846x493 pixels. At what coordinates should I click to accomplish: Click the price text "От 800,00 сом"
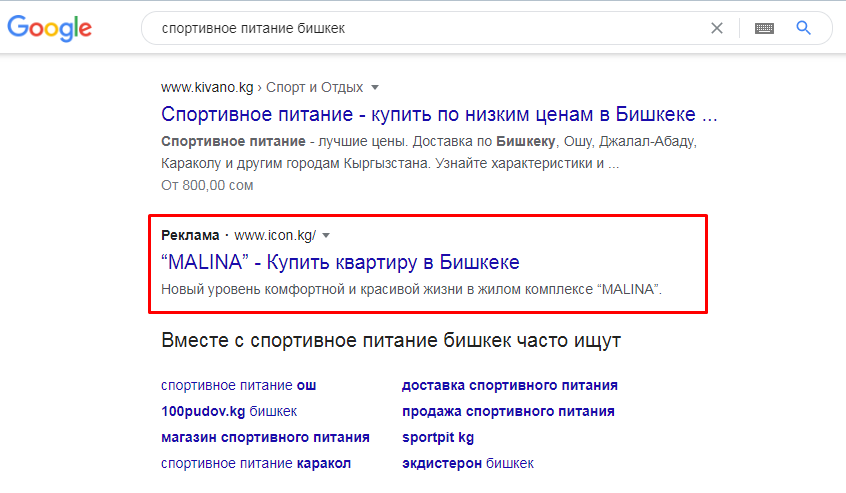[x=207, y=186]
